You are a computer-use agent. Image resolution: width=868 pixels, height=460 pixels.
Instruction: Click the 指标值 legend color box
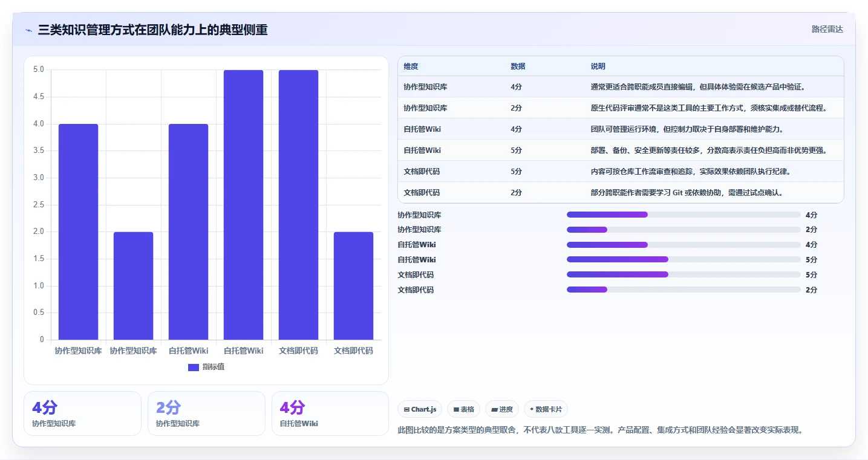coord(194,368)
